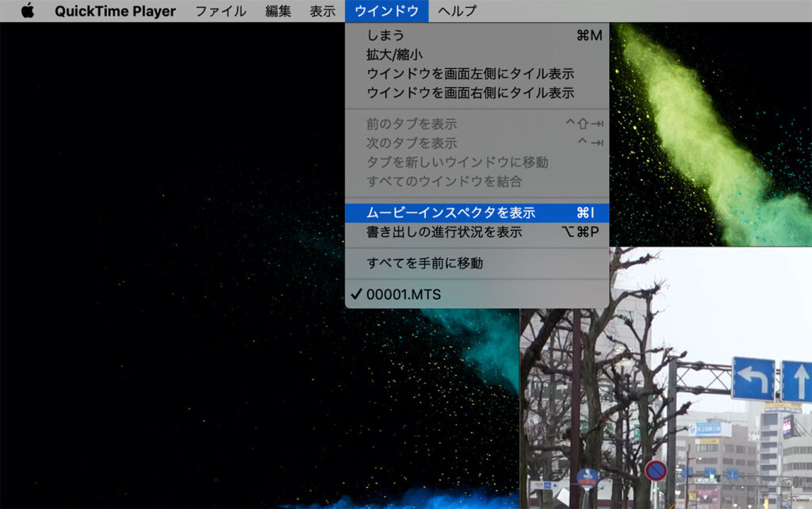Open the ファイル menu
This screenshot has height=509, width=812.
click(220, 11)
